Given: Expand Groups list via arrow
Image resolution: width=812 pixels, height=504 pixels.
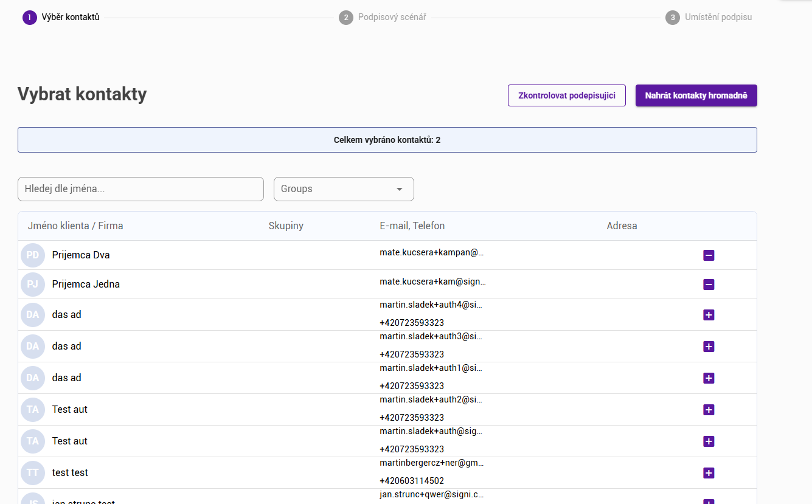Looking at the screenshot, I should click(x=400, y=189).
